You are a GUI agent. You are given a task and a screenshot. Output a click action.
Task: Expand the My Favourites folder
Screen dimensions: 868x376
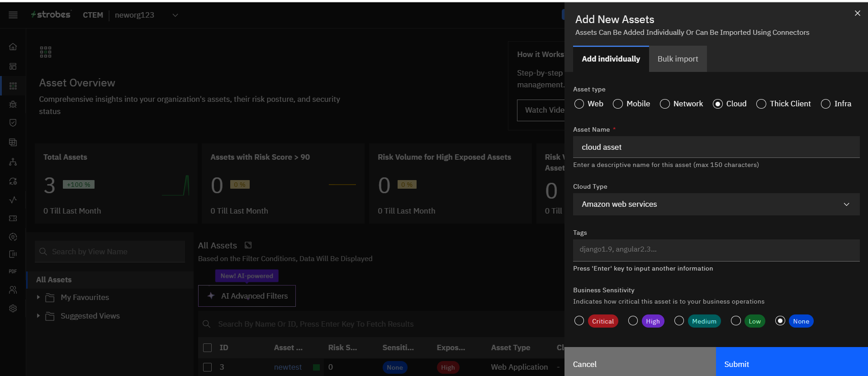coord(38,297)
